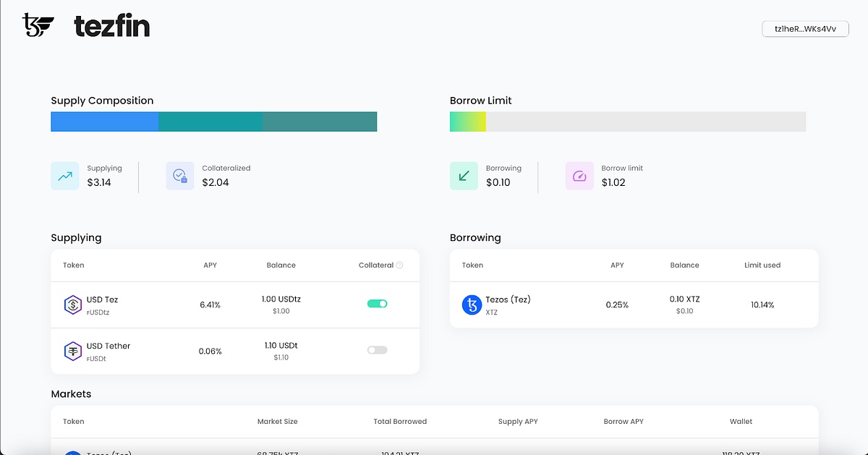Select the Supply APY column header
868x455 pixels.
[x=518, y=422]
